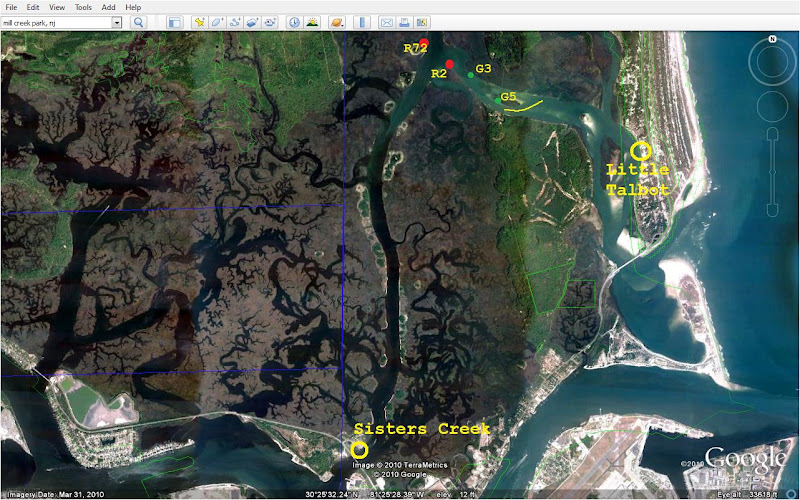The image size is (800, 500).
Task: Open the Tools menu
Action: click(83, 7)
